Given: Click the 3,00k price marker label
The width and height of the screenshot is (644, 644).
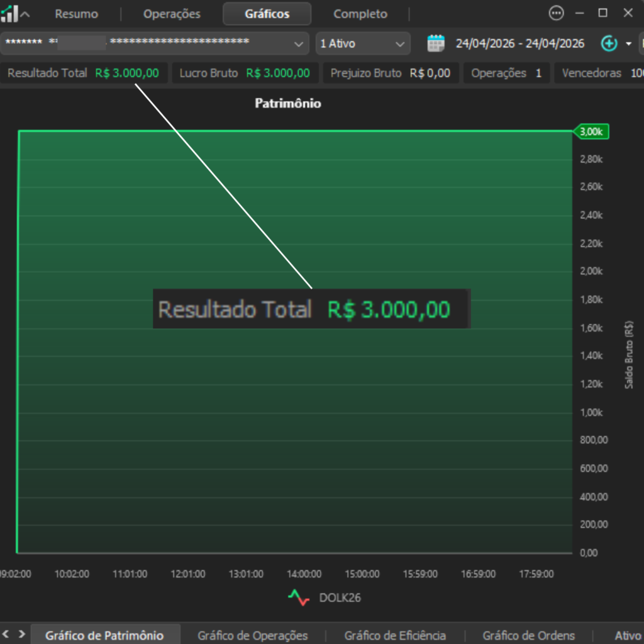Looking at the screenshot, I should point(591,131).
